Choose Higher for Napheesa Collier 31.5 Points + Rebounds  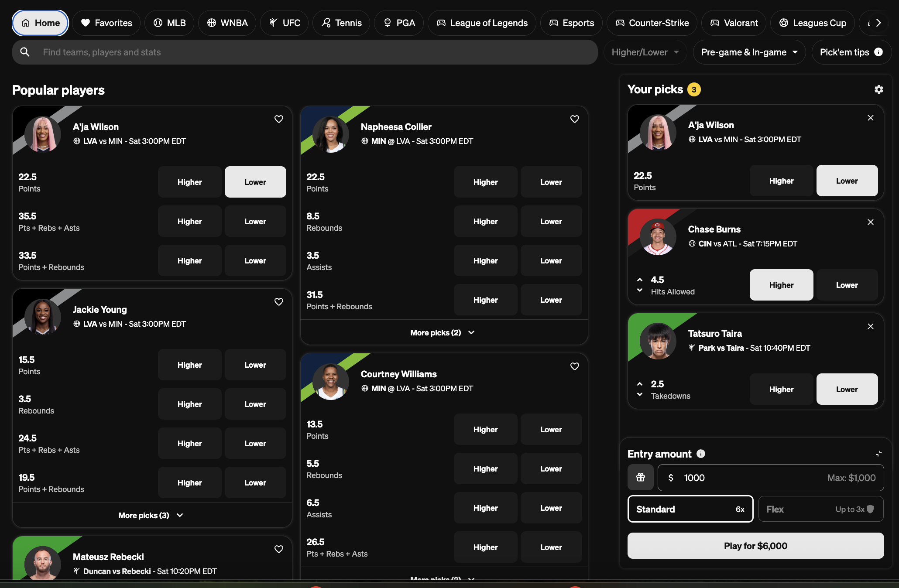[x=485, y=300]
